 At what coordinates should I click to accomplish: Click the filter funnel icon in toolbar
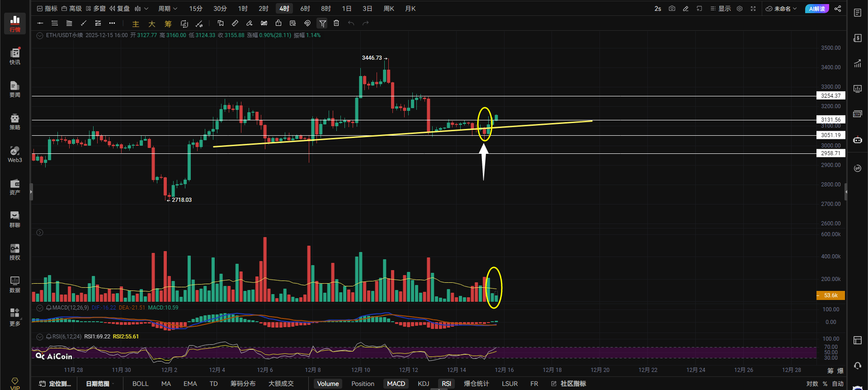(x=322, y=23)
